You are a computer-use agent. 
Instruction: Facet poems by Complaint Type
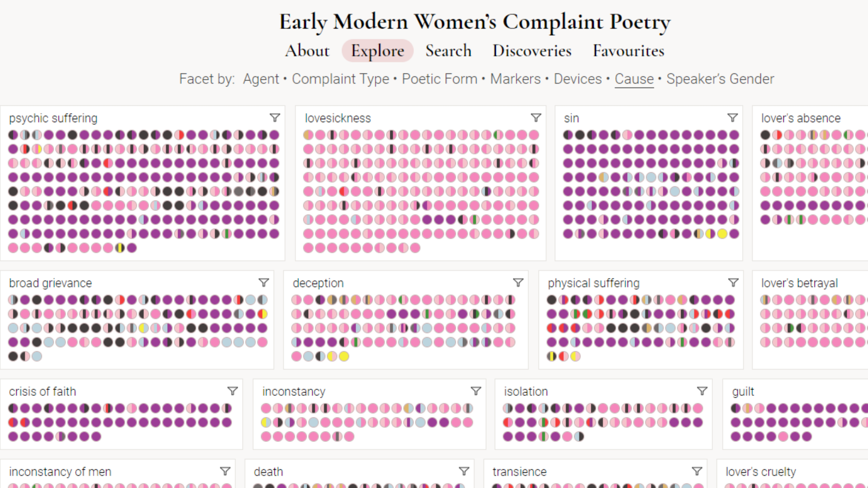point(340,79)
